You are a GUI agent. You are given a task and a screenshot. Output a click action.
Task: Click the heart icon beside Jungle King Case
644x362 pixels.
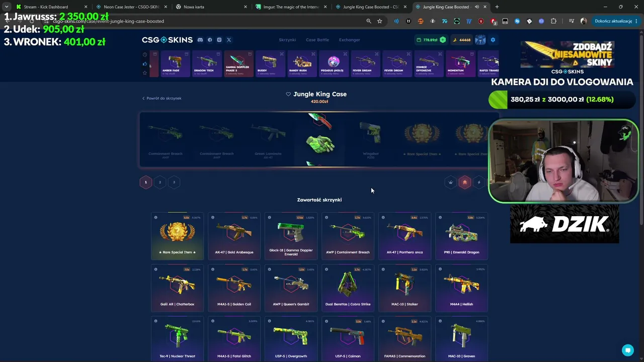(288, 94)
